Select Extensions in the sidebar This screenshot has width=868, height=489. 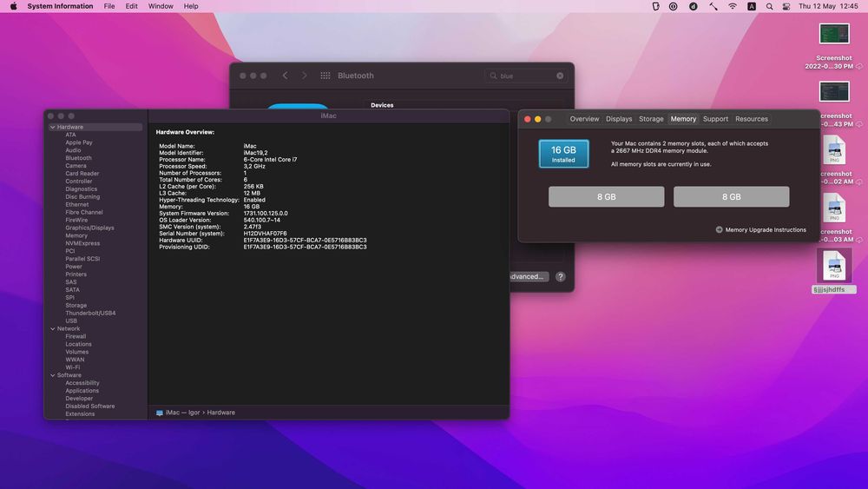pos(80,413)
